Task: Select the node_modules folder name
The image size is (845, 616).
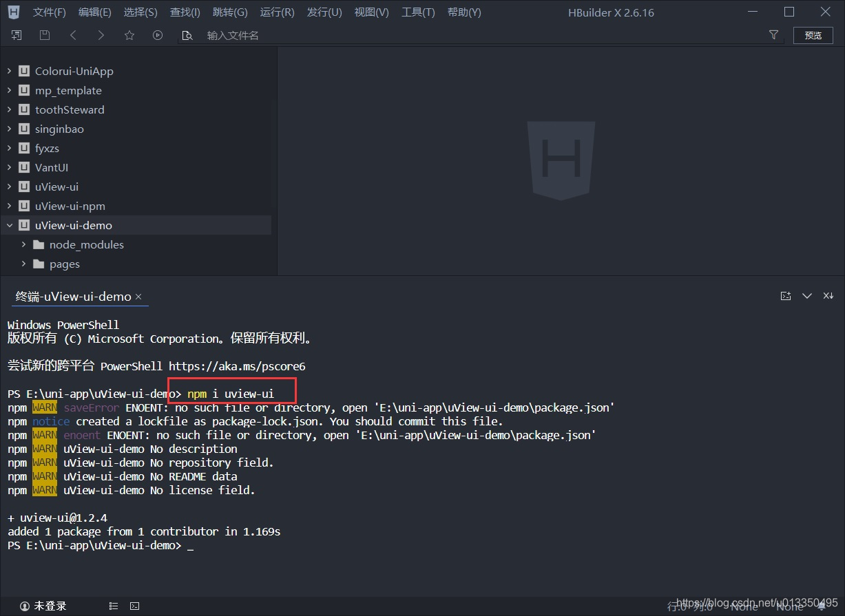Action: (x=87, y=244)
